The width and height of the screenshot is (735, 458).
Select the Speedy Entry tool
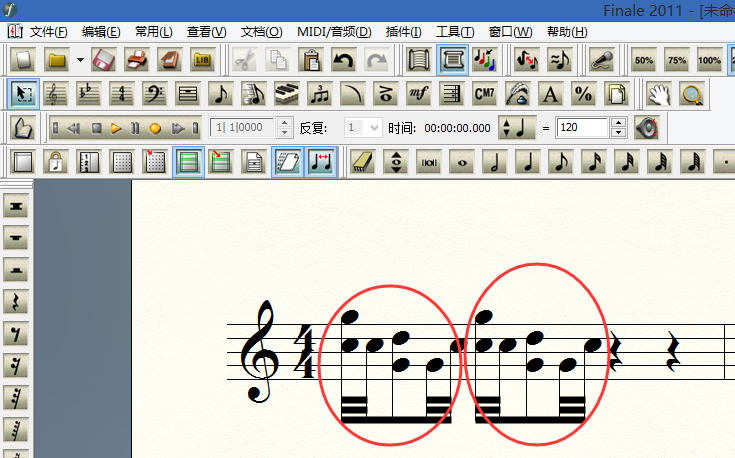click(253, 94)
